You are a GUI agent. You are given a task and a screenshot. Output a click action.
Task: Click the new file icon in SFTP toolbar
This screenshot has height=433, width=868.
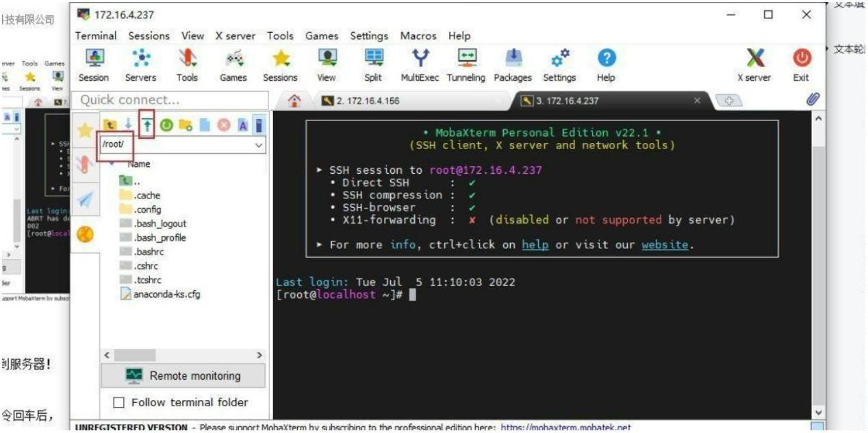[x=203, y=126]
